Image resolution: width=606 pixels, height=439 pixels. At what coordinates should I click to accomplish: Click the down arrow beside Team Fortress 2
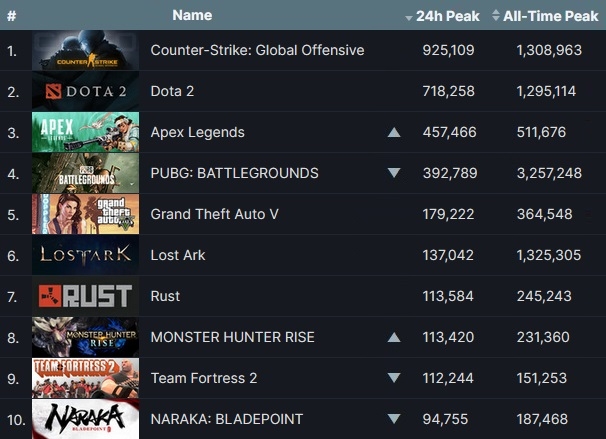(393, 378)
